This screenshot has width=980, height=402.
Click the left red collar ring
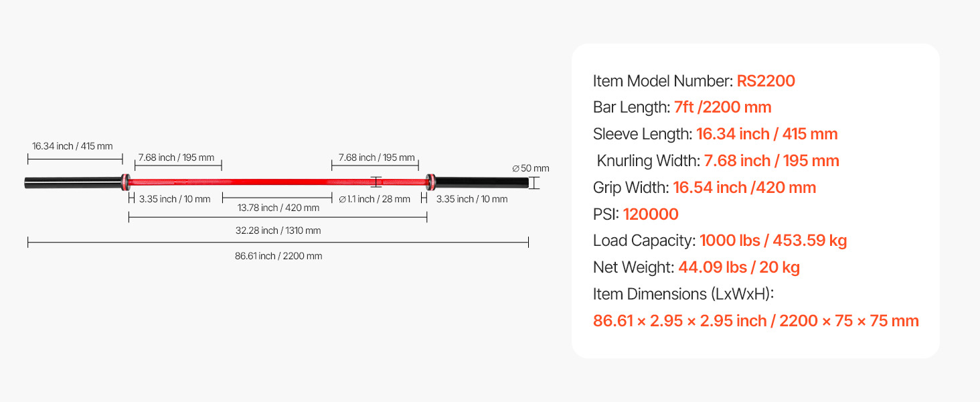click(126, 181)
